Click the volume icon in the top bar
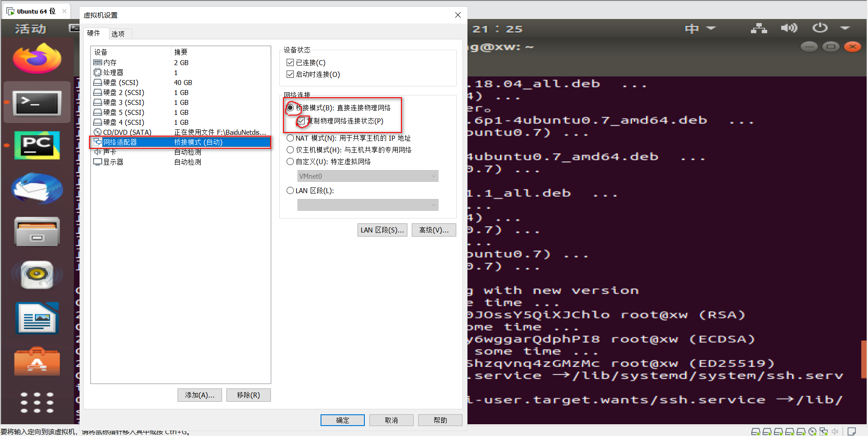The height and width of the screenshot is (436, 868). pos(788,28)
